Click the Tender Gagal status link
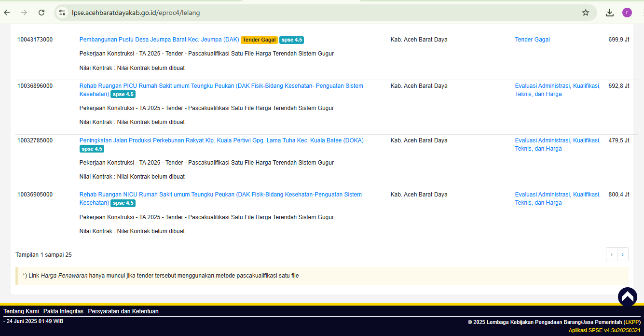Image resolution: width=644 pixels, height=336 pixels. click(532, 40)
